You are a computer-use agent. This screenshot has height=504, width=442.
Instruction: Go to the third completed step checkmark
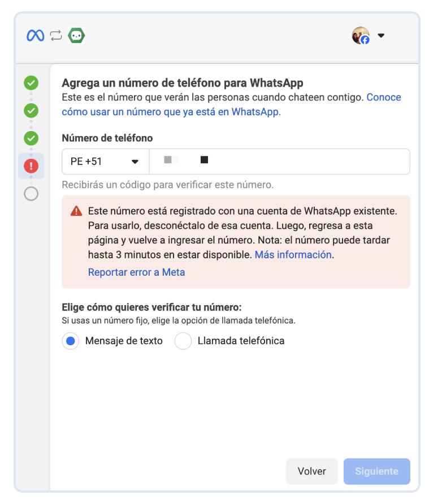(31, 138)
